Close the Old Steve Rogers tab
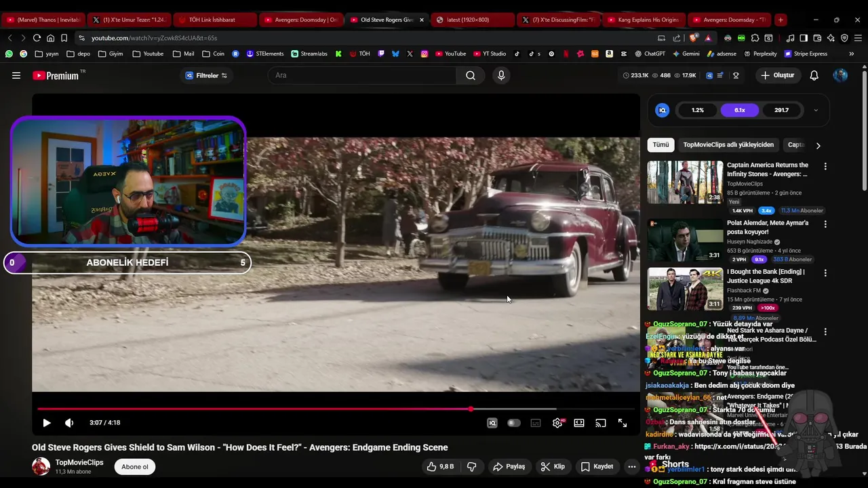This screenshot has width=868, height=488. [422, 20]
